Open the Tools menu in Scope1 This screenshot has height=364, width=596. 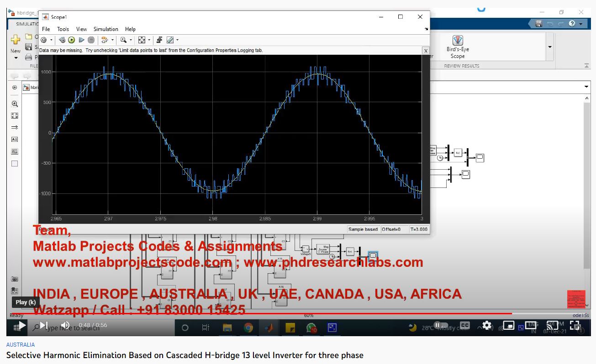coord(63,29)
